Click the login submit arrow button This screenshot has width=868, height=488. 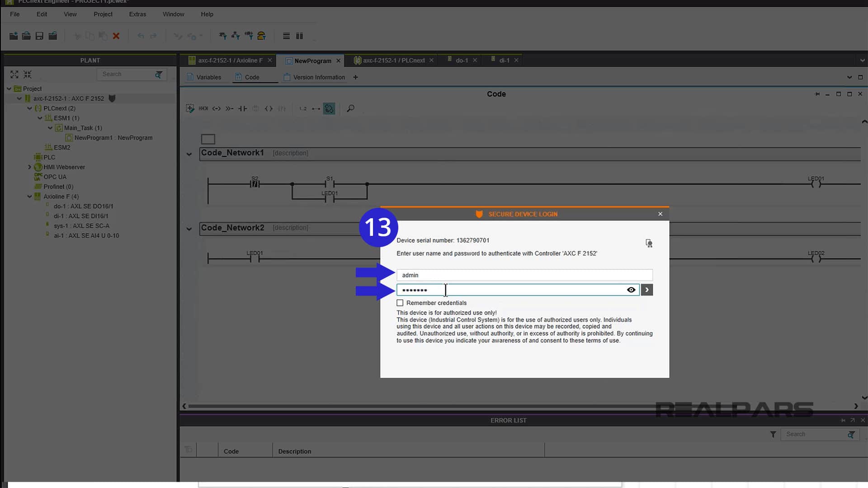[x=647, y=290]
